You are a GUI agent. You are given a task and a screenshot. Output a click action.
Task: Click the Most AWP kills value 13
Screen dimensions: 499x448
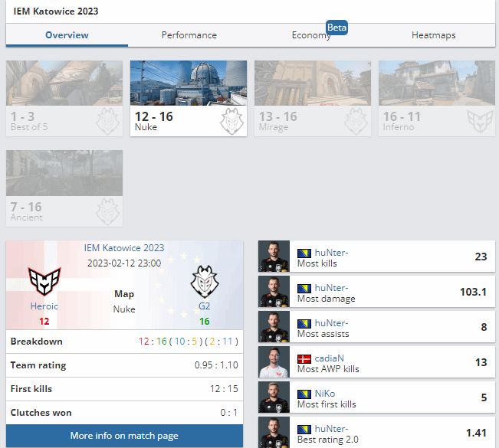click(481, 362)
